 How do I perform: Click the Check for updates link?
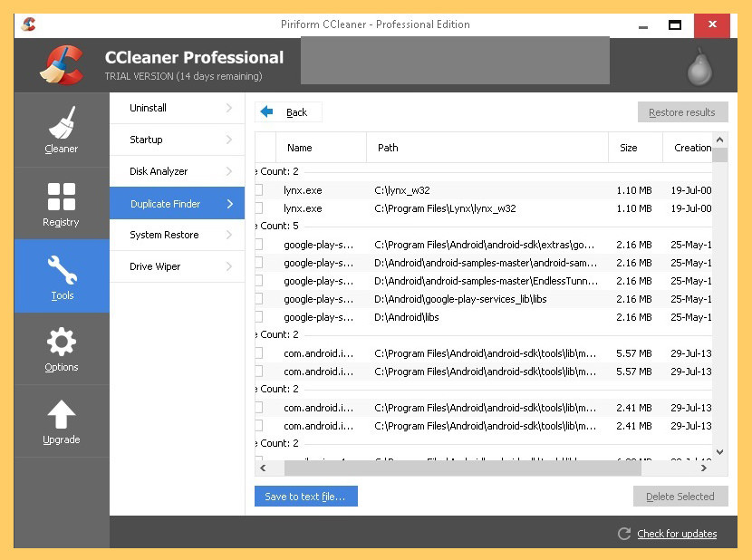(676, 534)
